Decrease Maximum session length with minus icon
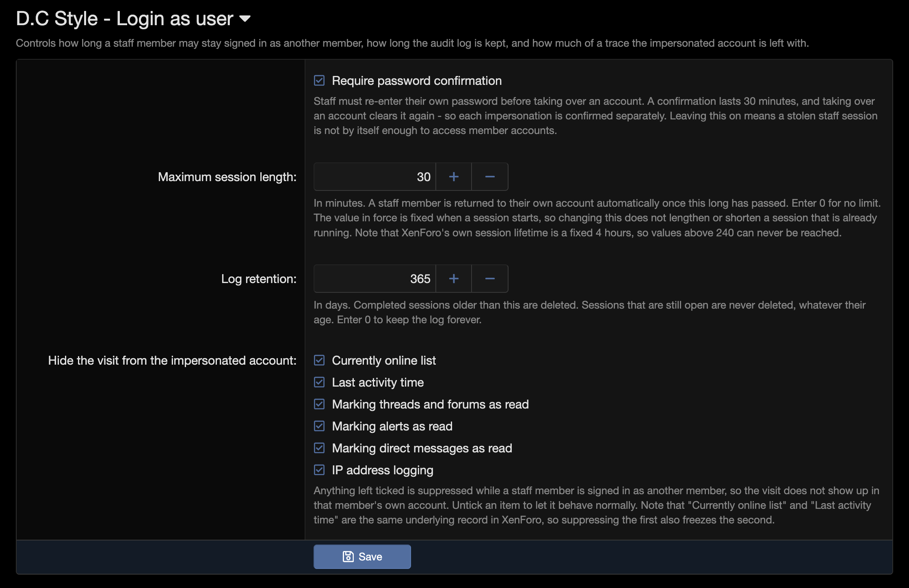909x588 pixels. (490, 177)
